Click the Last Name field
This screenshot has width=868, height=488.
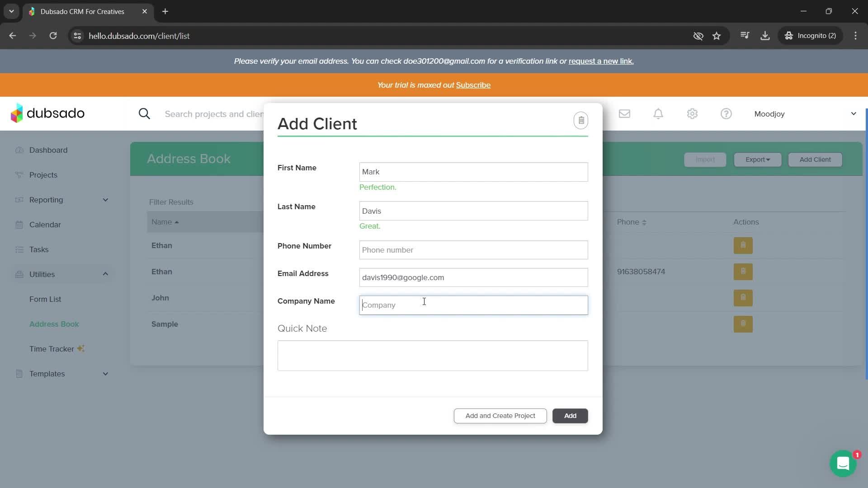[473, 211]
